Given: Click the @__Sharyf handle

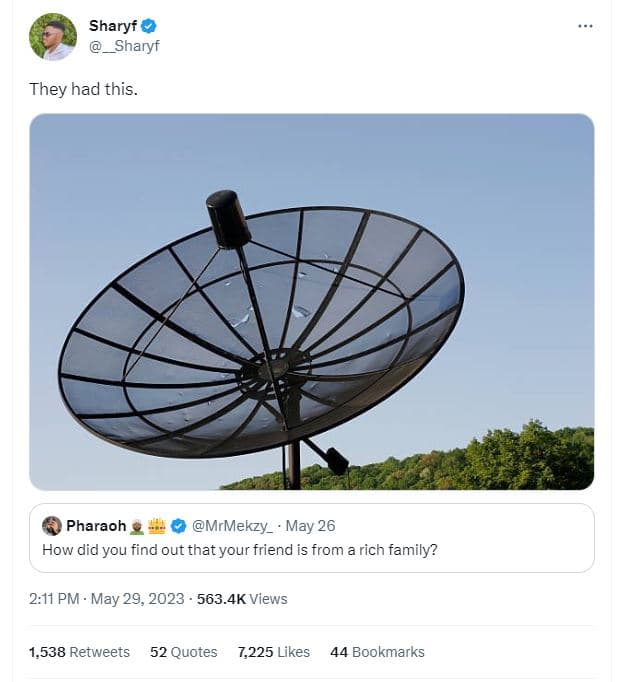Looking at the screenshot, I should [x=124, y=46].
